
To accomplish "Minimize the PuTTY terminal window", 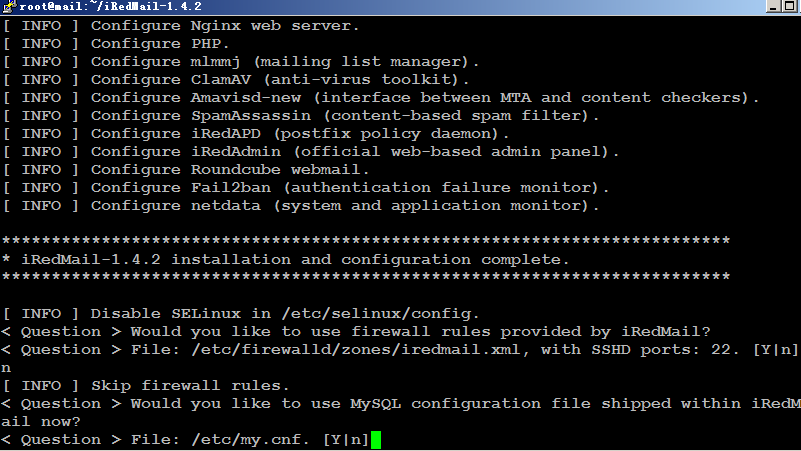I will tap(773, 6).
